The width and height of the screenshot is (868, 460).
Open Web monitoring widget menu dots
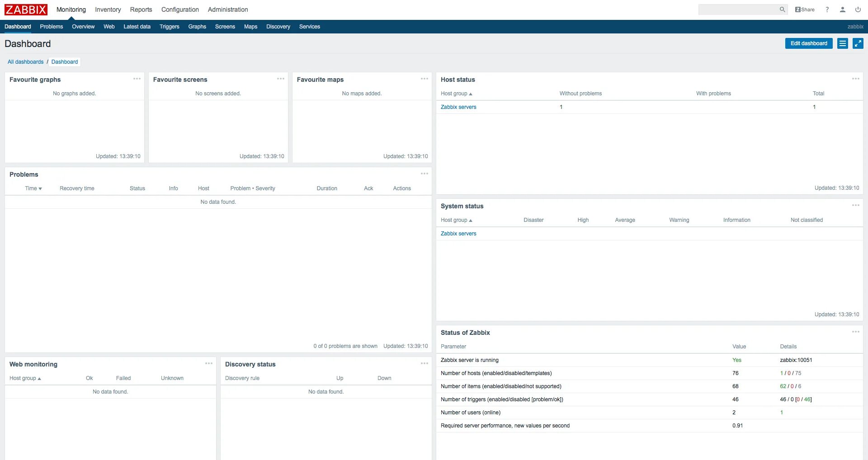tap(209, 363)
